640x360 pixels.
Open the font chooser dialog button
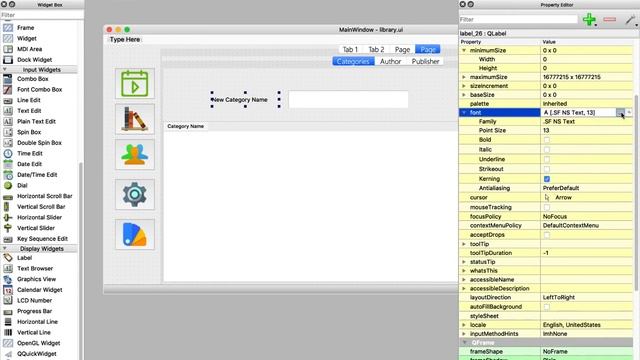click(x=620, y=113)
